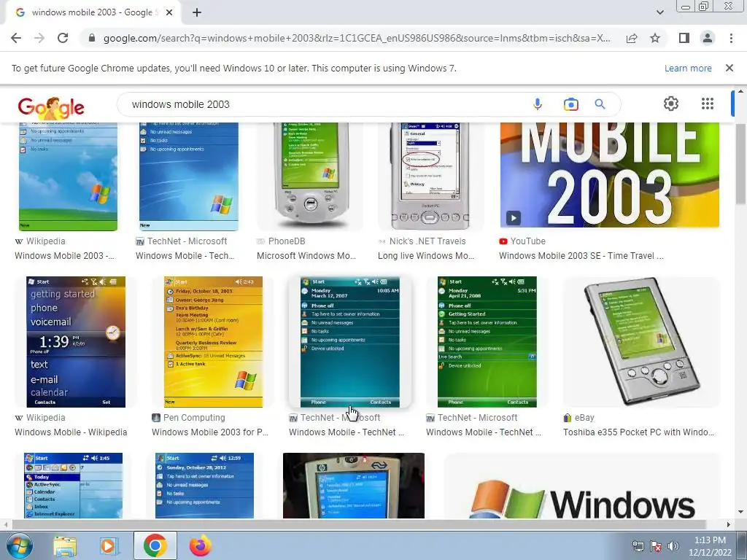Image resolution: width=747 pixels, height=560 pixels.
Task: Open the Windows logo image result
Action: [x=581, y=486]
